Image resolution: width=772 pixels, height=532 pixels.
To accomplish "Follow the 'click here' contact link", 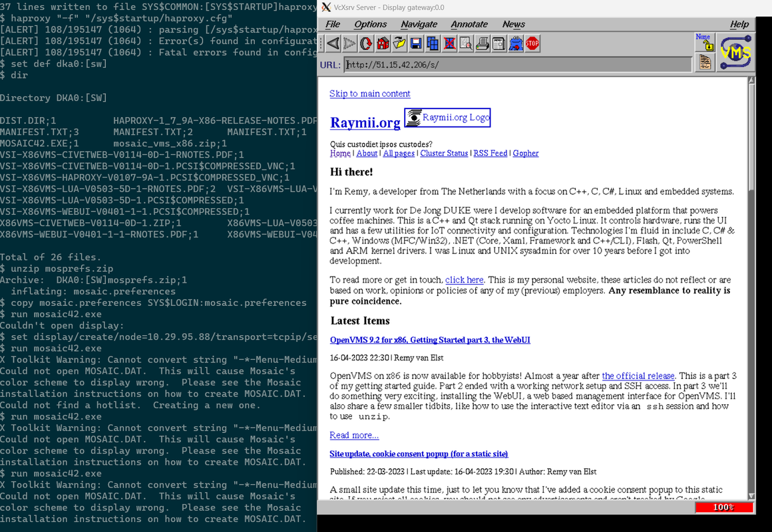I will (x=465, y=279).
